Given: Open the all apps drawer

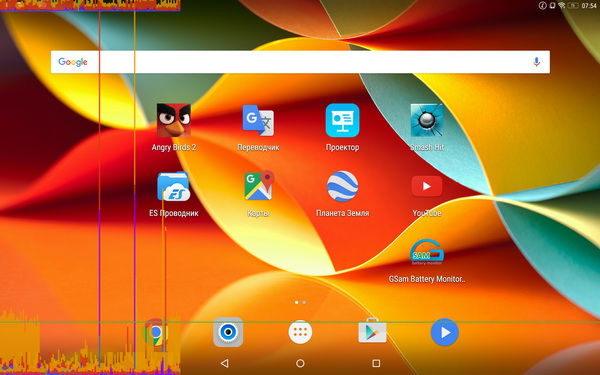Looking at the screenshot, I should [300, 332].
